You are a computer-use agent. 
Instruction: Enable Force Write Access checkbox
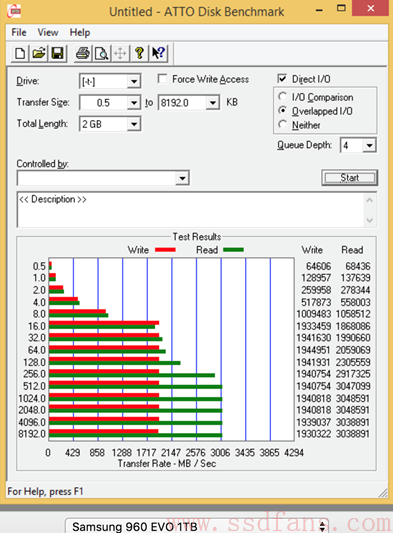coord(163,79)
